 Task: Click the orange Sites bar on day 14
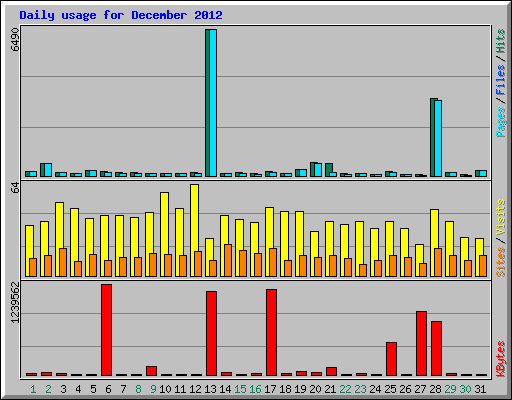click(x=228, y=260)
